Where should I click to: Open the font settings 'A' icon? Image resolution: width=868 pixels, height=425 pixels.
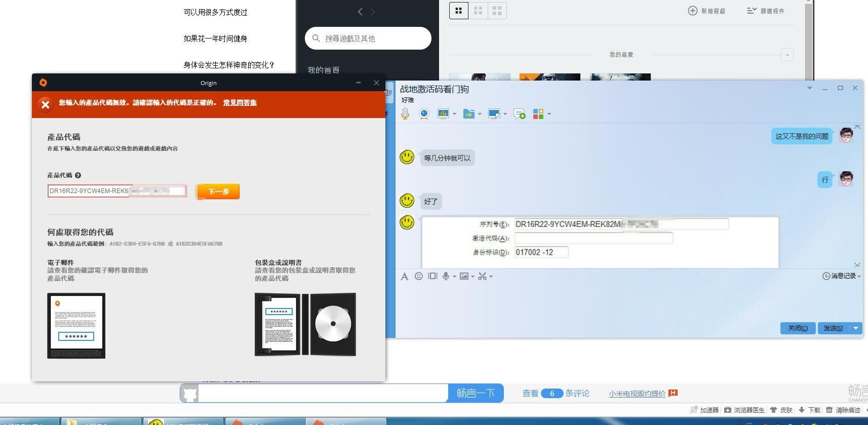[404, 277]
